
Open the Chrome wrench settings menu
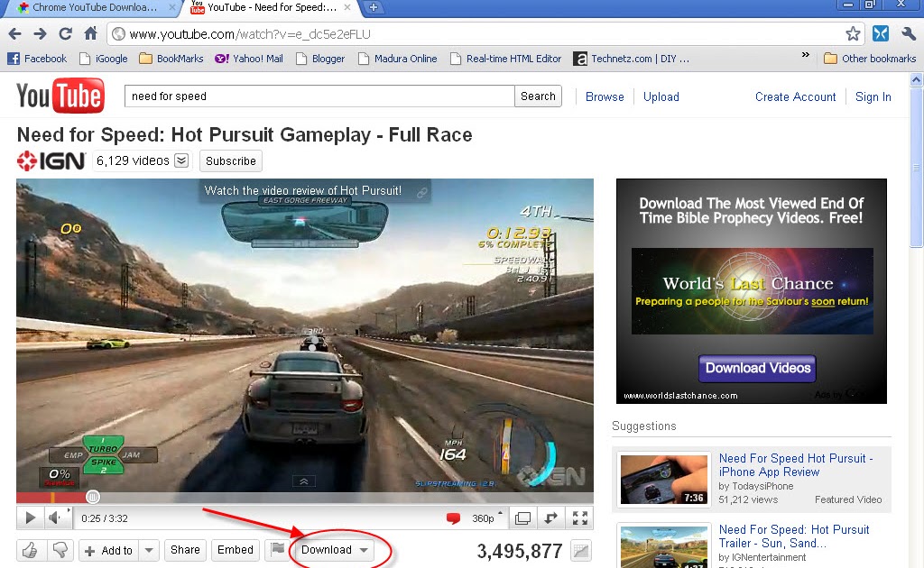908,34
